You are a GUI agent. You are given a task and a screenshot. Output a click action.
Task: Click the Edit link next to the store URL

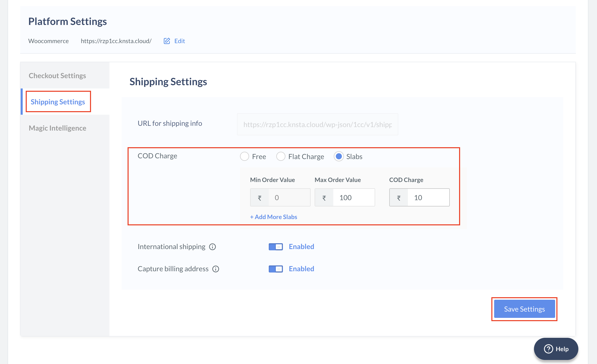pyautogui.click(x=180, y=41)
